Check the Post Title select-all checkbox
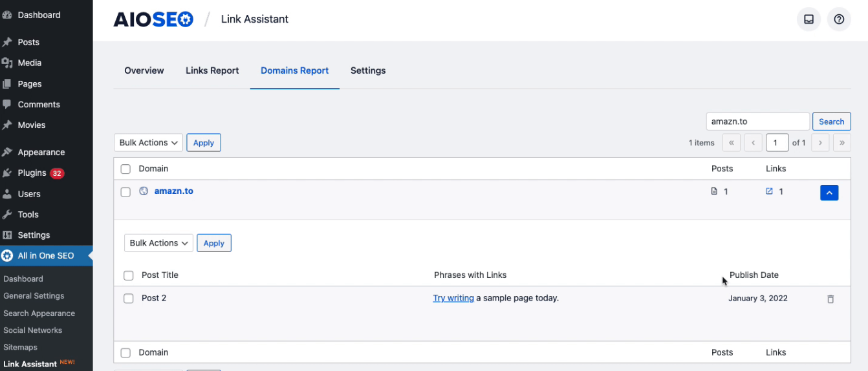This screenshot has width=868, height=371. coord(128,275)
